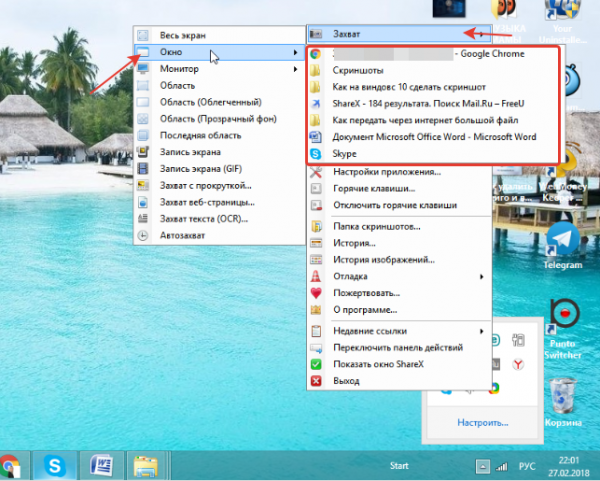Click the Настроить... link in tray popup
Viewport: 600px width, 481px height.
(483, 423)
